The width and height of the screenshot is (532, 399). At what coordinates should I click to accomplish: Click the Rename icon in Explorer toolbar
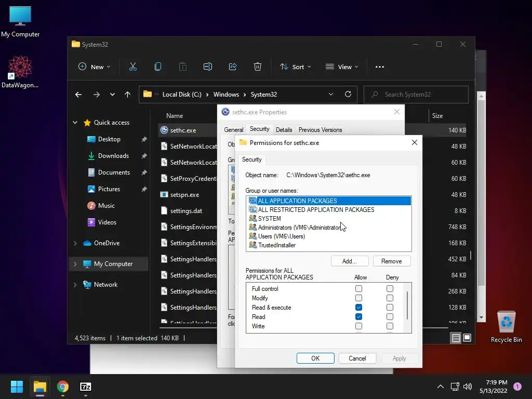click(208, 67)
